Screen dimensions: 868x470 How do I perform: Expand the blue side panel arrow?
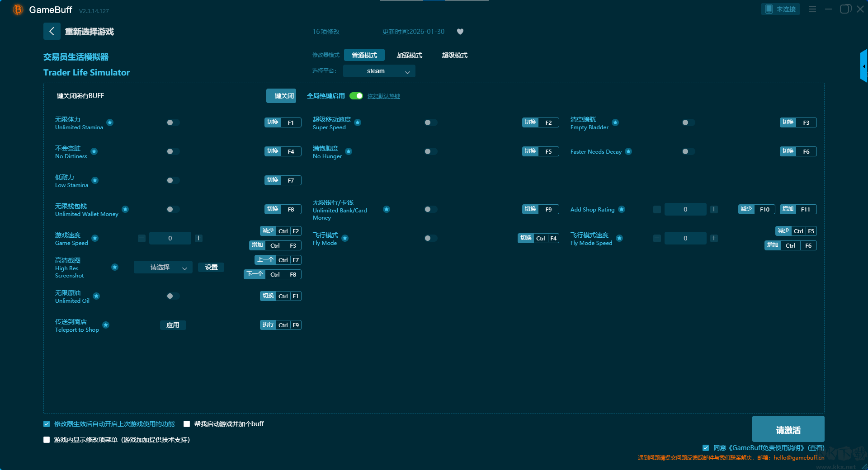point(863,66)
